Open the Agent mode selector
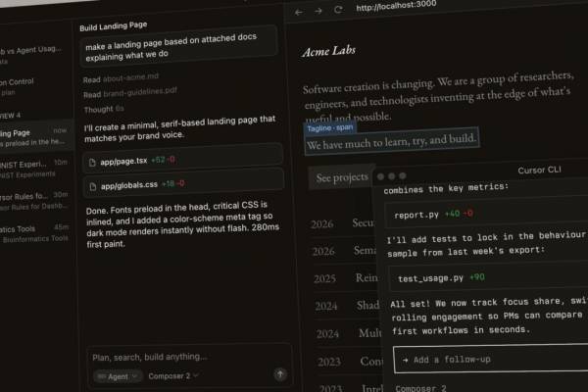 point(116,374)
